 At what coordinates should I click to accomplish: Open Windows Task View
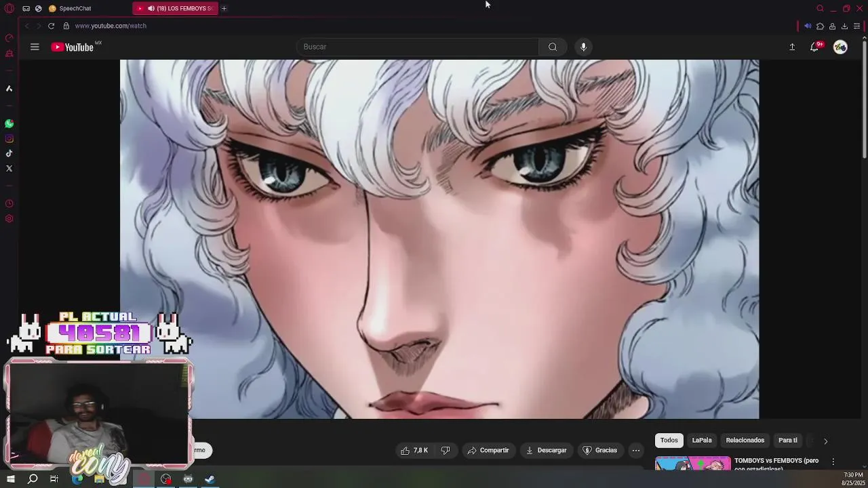point(54,479)
